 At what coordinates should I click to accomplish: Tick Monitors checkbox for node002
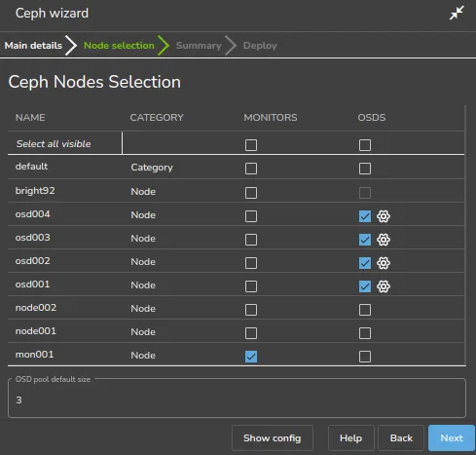point(251,310)
